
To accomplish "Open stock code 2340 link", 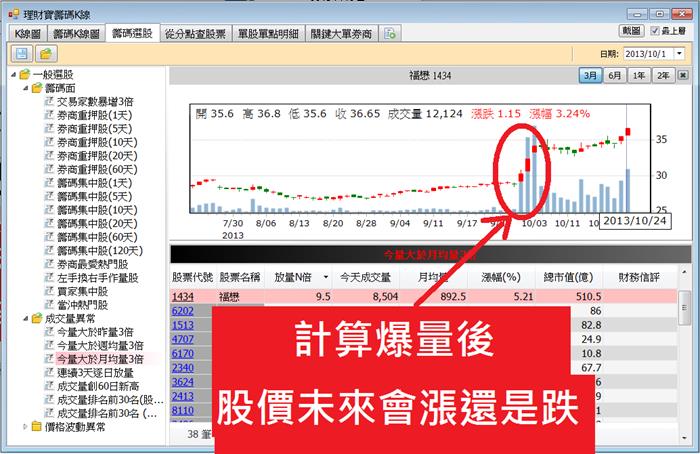I will tap(183, 368).
